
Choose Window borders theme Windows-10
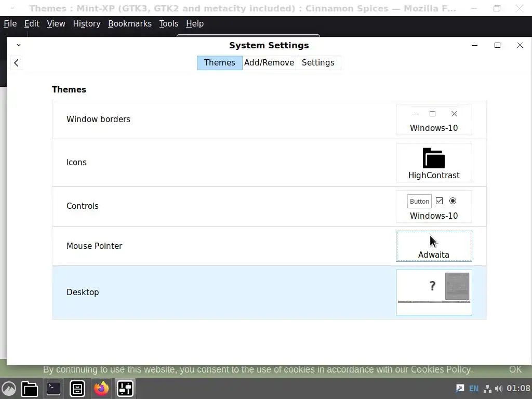click(x=434, y=119)
